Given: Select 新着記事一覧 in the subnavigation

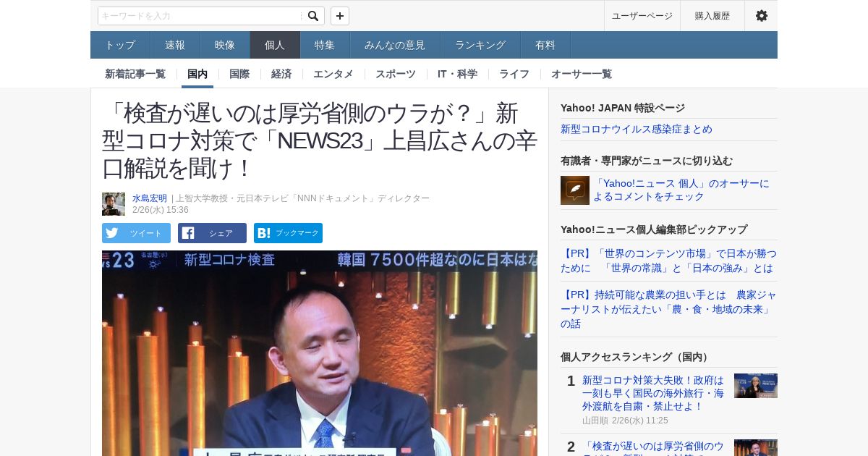Looking at the screenshot, I should coord(135,74).
